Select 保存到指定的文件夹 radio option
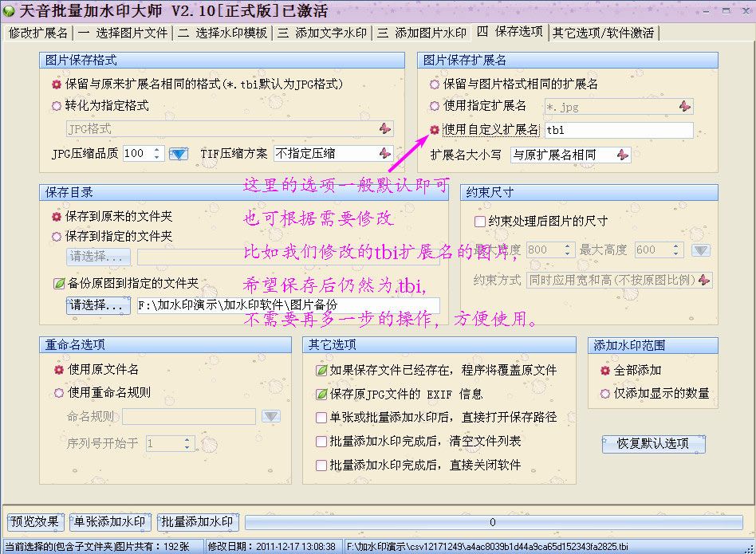The image size is (756, 554). [57, 237]
